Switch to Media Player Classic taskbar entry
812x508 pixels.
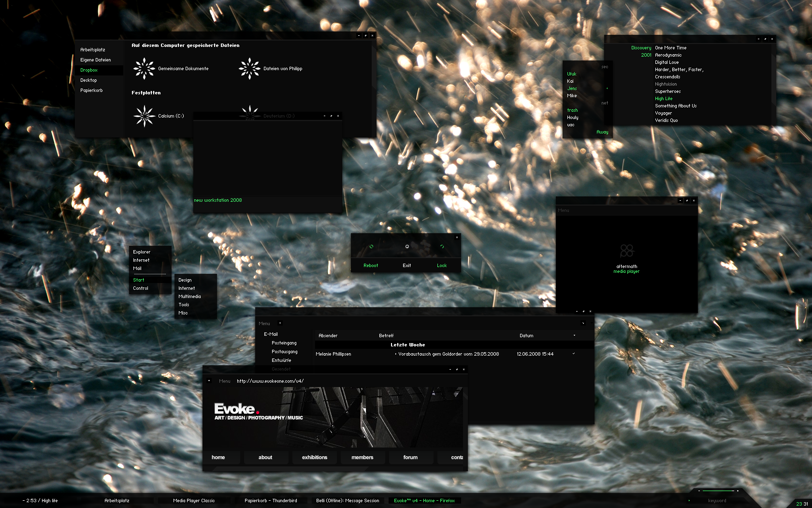coord(194,501)
